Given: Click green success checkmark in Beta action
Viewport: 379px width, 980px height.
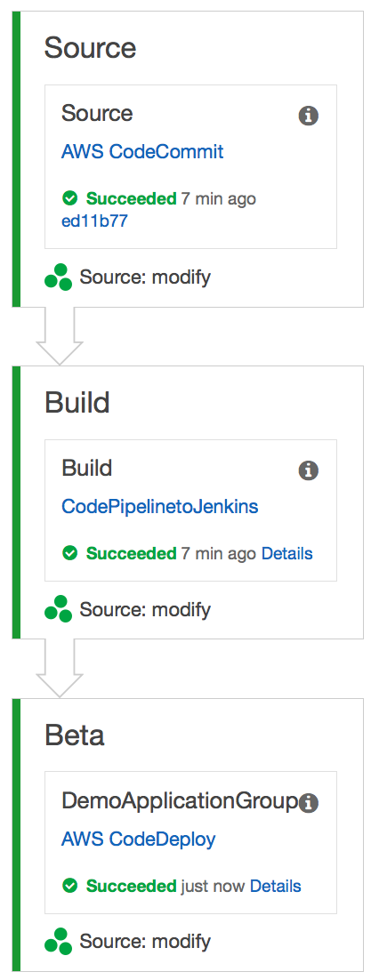Looking at the screenshot, I should pyautogui.click(x=70, y=886).
